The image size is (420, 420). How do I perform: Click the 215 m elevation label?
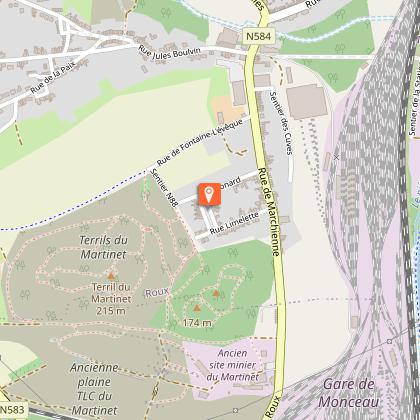(x=111, y=311)
